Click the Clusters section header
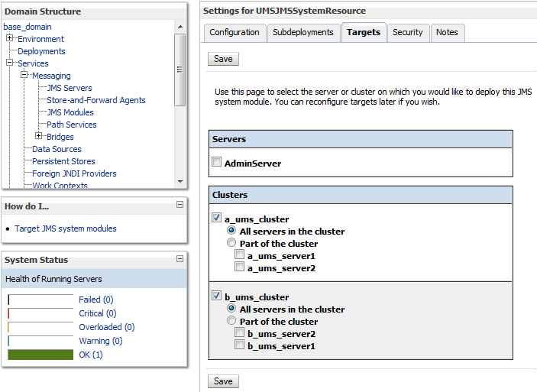Viewport: 537px width, 392px height. (361, 195)
